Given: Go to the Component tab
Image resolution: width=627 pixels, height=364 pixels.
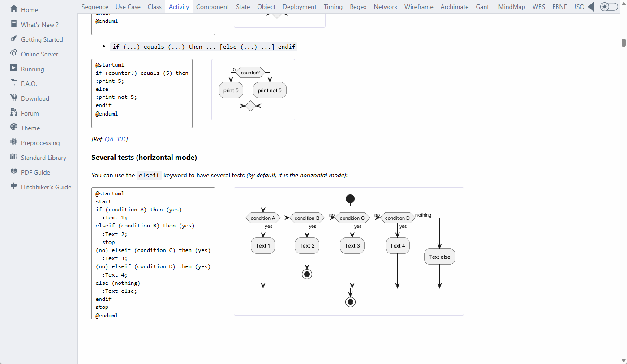Looking at the screenshot, I should coord(213,7).
